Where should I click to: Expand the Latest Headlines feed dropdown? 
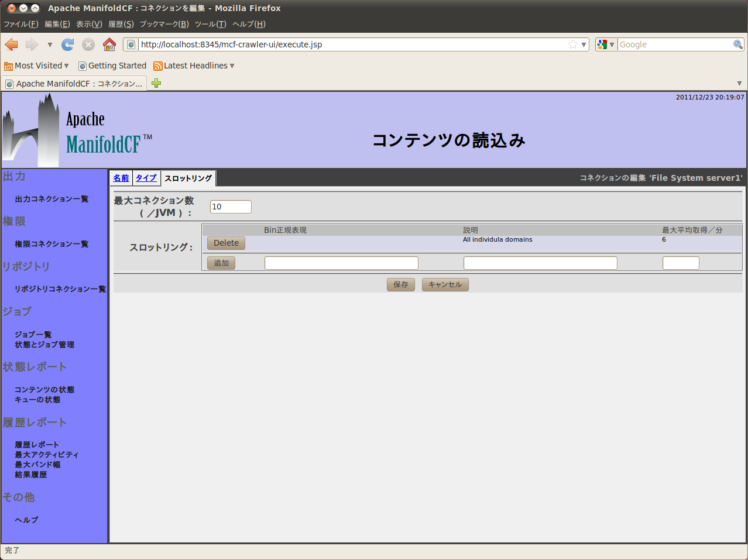(194, 66)
